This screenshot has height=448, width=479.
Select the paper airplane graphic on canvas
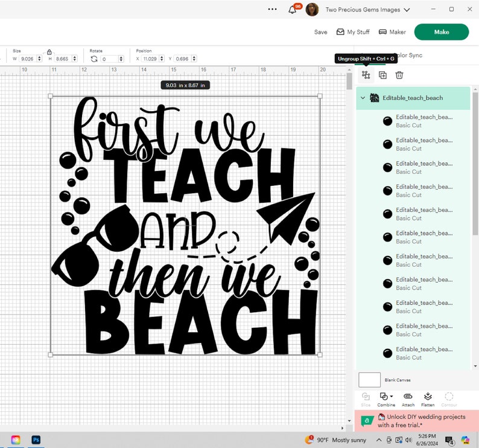pyautogui.click(x=285, y=219)
